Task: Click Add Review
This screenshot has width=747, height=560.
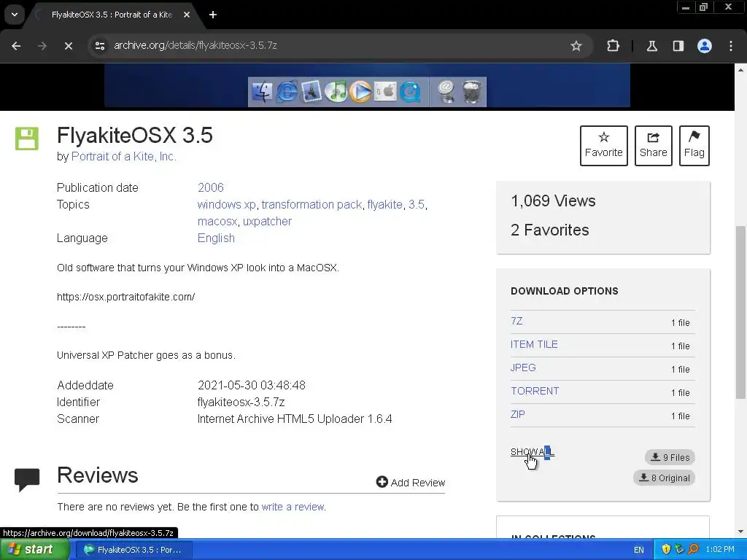Action: click(x=411, y=483)
